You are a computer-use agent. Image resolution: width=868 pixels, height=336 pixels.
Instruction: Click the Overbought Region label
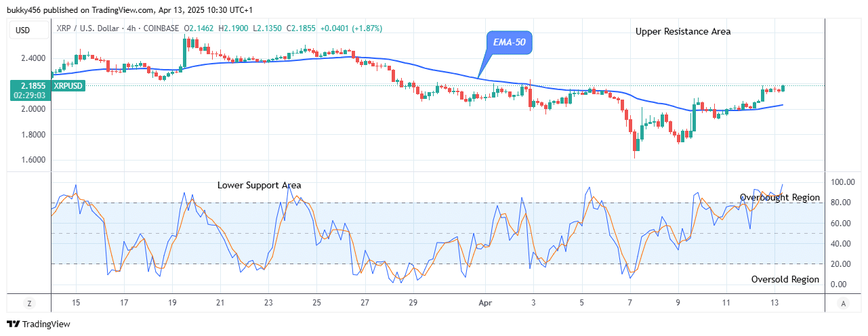pyautogui.click(x=780, y=198)
